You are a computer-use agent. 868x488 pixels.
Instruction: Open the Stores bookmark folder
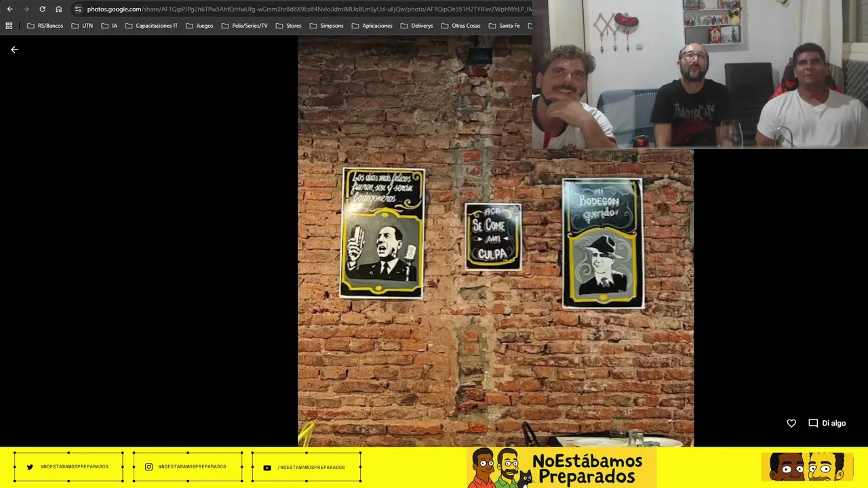tap(289, 26)
